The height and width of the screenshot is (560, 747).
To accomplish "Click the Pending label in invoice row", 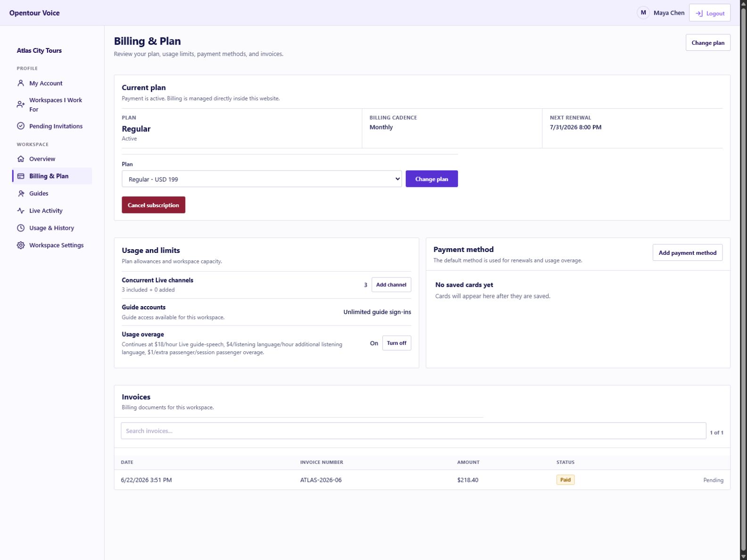I will (713, 480).
